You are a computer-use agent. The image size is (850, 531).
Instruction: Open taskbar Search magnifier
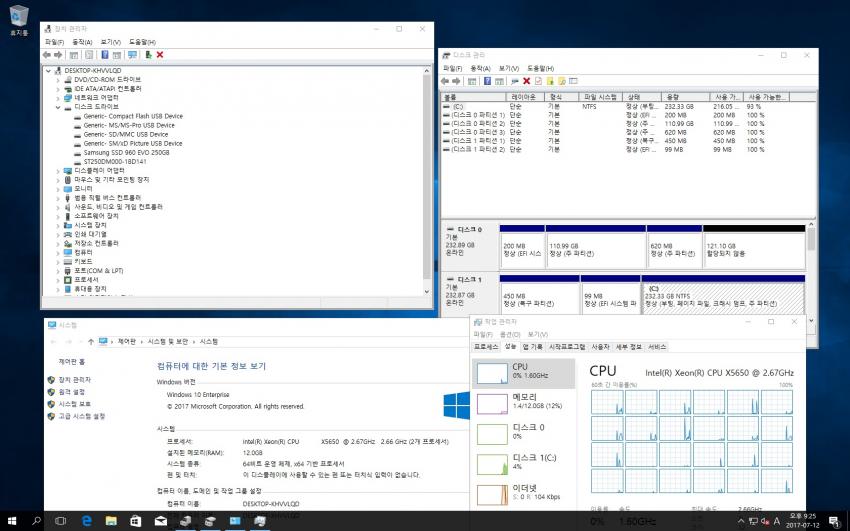[36, 521]
